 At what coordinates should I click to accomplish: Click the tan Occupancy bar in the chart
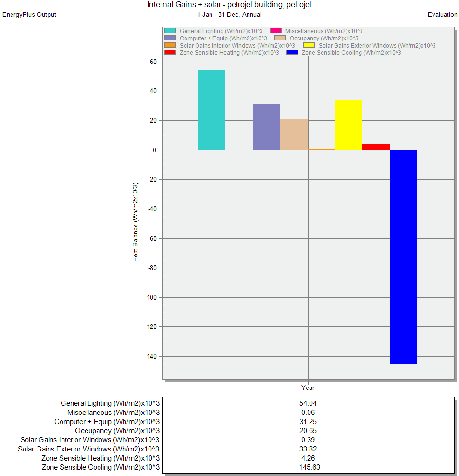coord(294,135)
